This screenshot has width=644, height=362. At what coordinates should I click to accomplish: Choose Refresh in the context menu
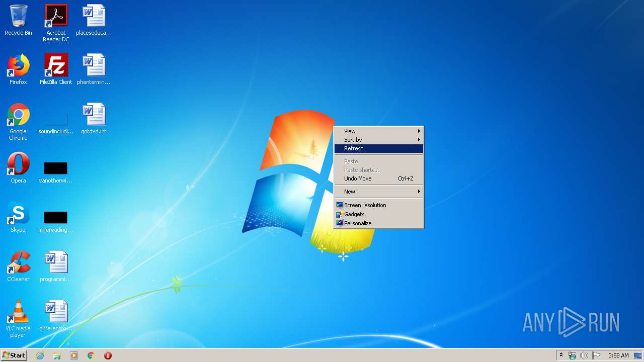pyautogui.click(x=379, y=148)
